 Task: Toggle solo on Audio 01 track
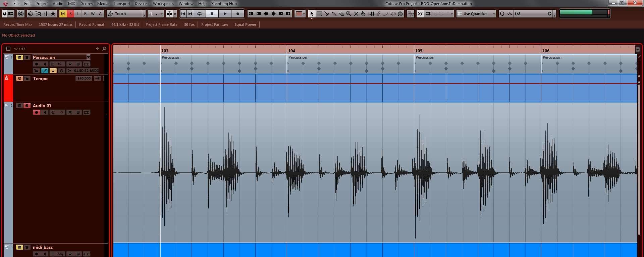coord(27,106)
